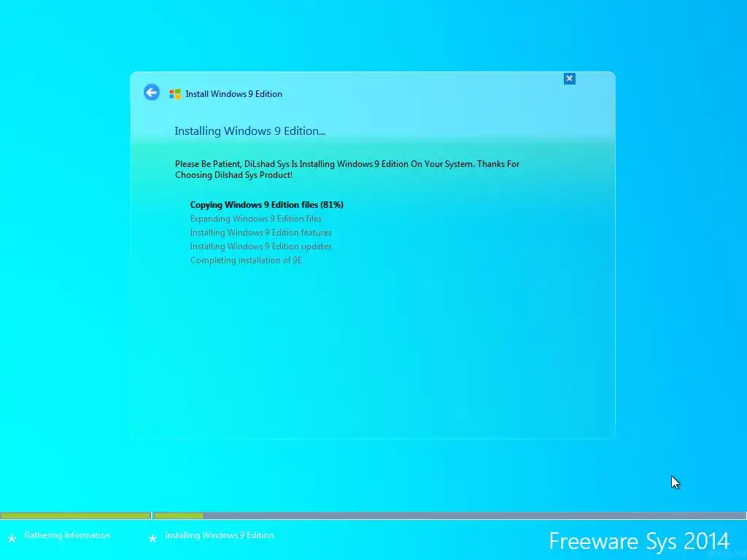Click the 'Freeware Sys 2014' text
Screen dimensions: 747x560
(639, 542)
